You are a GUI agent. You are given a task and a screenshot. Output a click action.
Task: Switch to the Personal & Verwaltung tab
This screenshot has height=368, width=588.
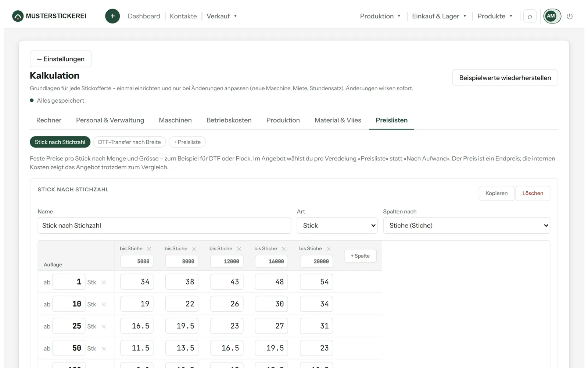click(x=110, y=120)
